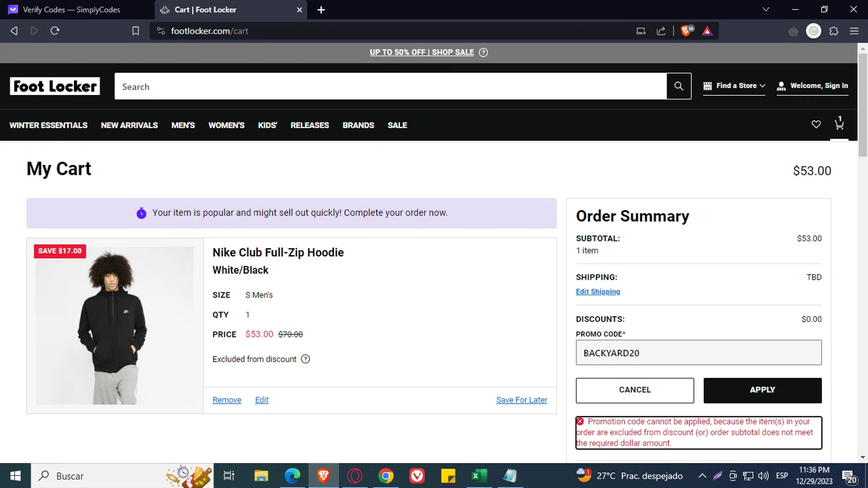This screenshot has height=488, width=868.
Task: Click the Edit Shipping link
Action: click(x=598, y=292)
